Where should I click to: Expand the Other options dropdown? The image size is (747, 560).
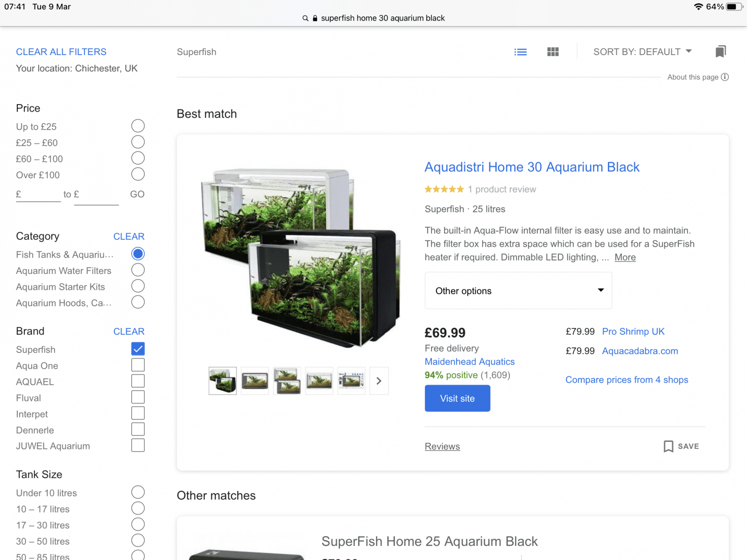(x=518, y=291)
